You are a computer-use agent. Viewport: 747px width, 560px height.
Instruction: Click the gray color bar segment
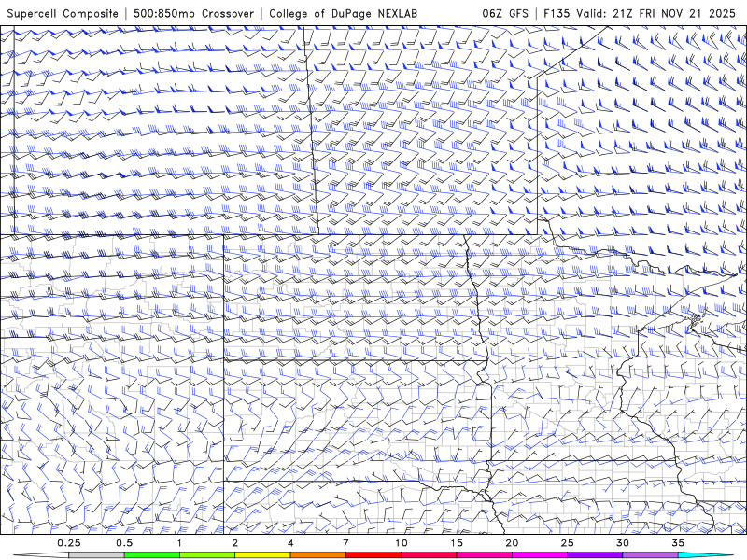pos(96,555)
